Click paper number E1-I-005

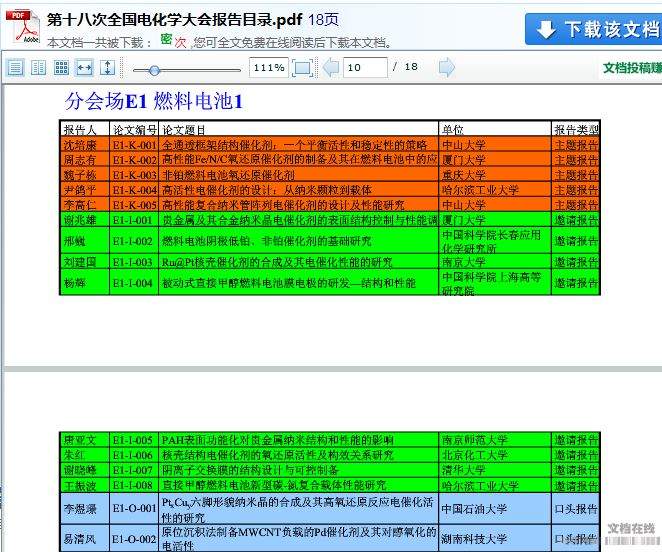132,440
